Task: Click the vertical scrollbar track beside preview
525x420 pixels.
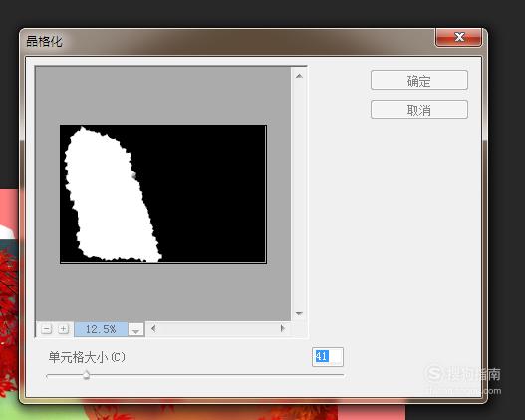Action: [x=299, y=194]
